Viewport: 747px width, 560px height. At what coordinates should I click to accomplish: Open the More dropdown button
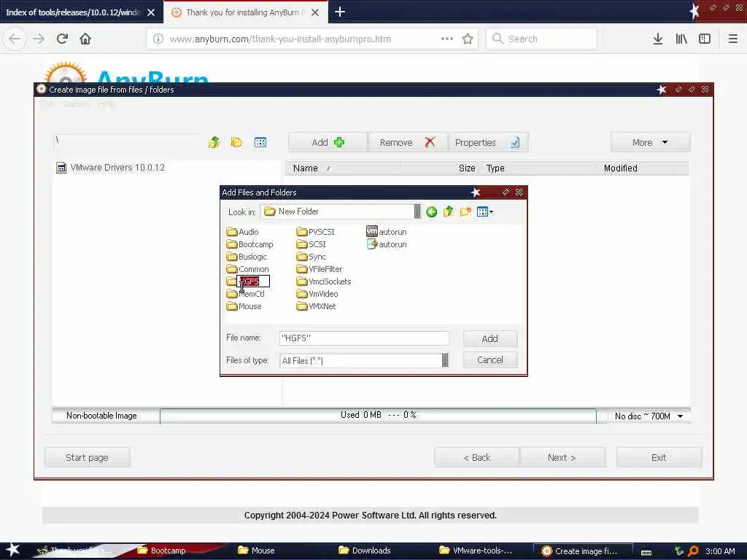[650, 142]
